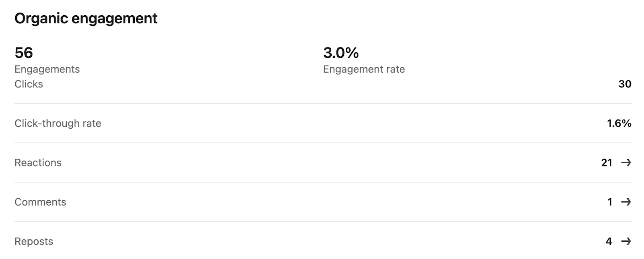Click the Engagement rate label
This screenshot has height=259, width=644.
point(364,69)
